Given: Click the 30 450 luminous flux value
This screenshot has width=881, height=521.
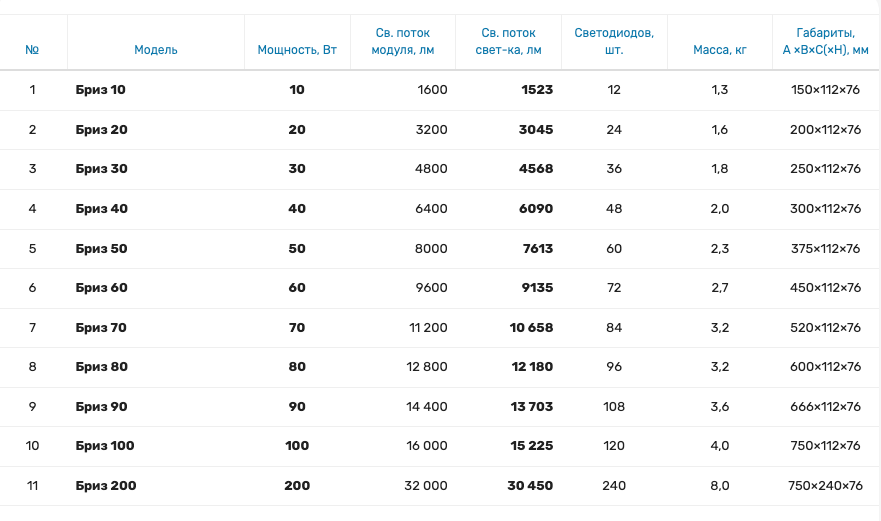Looking at the screenshot, I should 530,486.
